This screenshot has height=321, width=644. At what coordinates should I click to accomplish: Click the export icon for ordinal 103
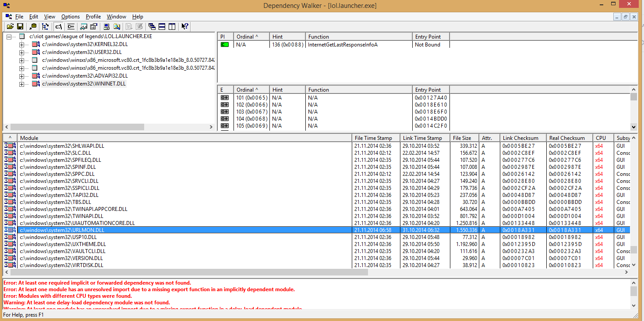pyautogui.click(x=225, y=112)
